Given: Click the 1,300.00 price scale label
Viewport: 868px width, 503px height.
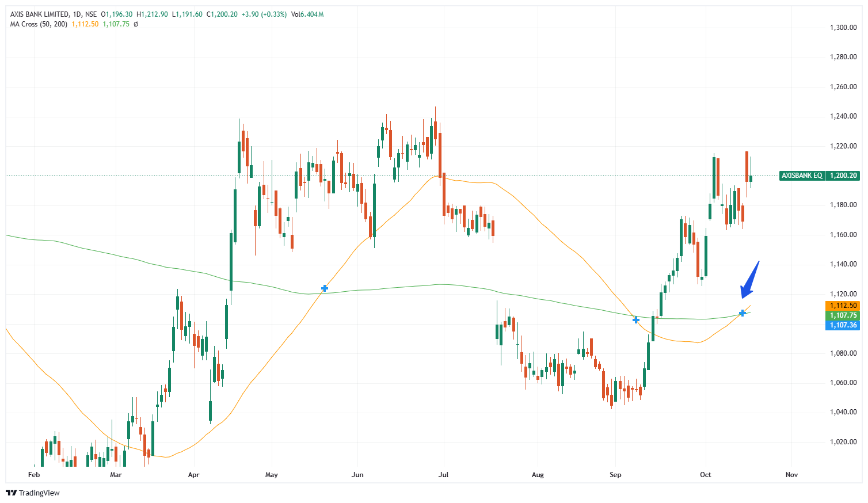Looking at the screenshot, I should pos(843,28).
